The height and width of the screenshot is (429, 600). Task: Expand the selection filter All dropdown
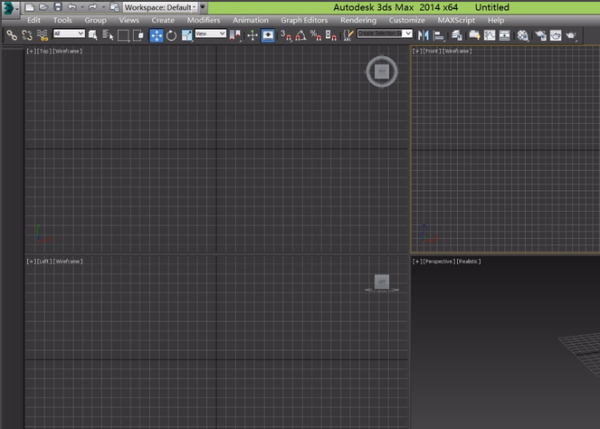click(69, 34)
